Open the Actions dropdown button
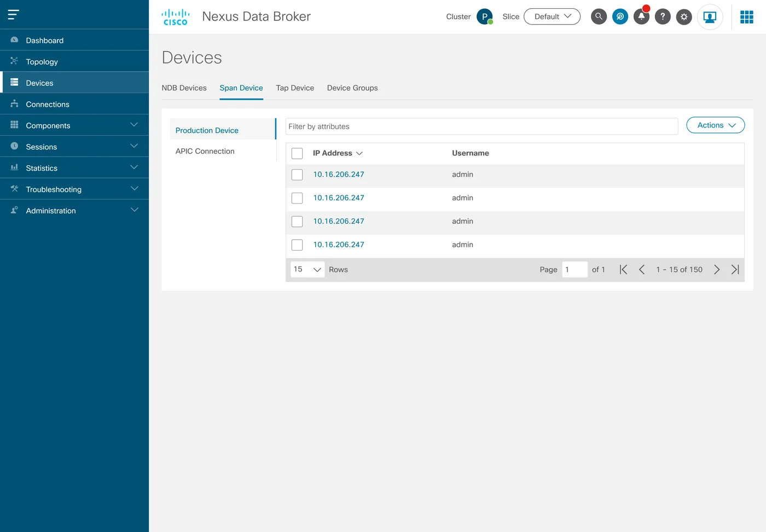This screenshot has width=766, height=532. point(716,125)
